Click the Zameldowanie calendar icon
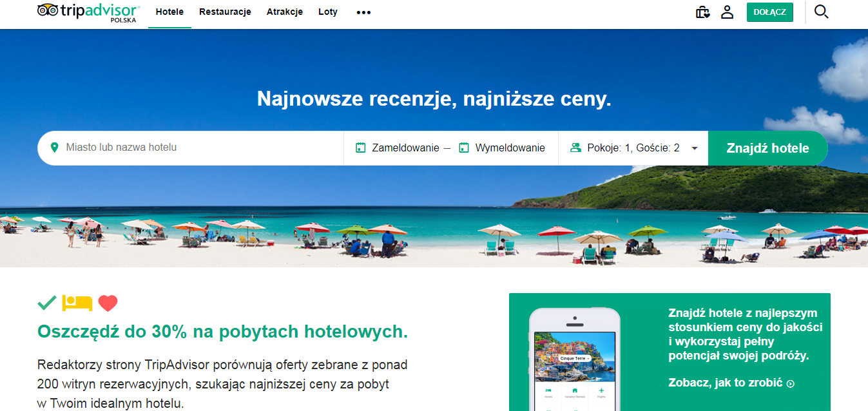This screenshot has width=868, height=411. [361, 148]
